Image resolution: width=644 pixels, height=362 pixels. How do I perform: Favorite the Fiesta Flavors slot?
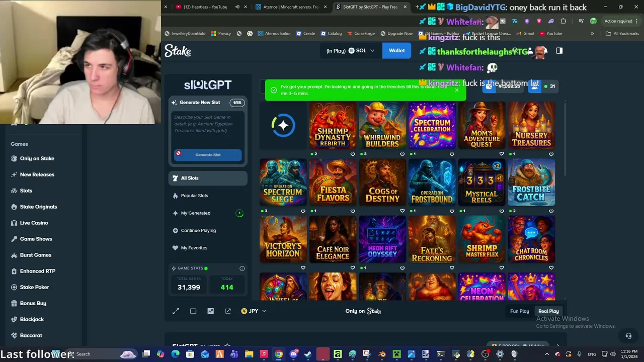[x=353, y=211]
